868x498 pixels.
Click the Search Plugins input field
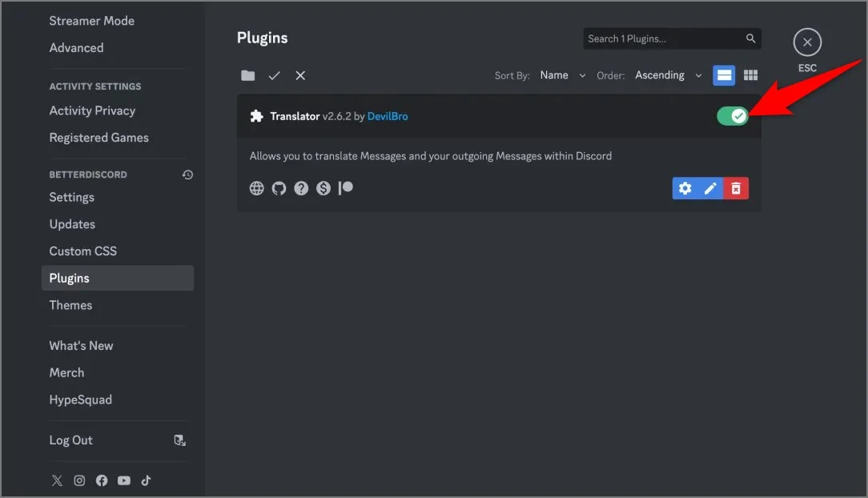tap(663, 38)
